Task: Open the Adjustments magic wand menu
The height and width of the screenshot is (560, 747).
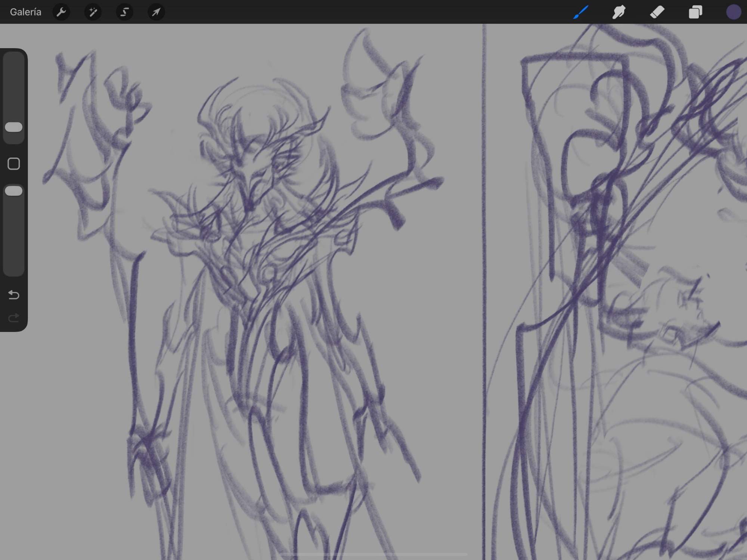Action: coord(93,12)
